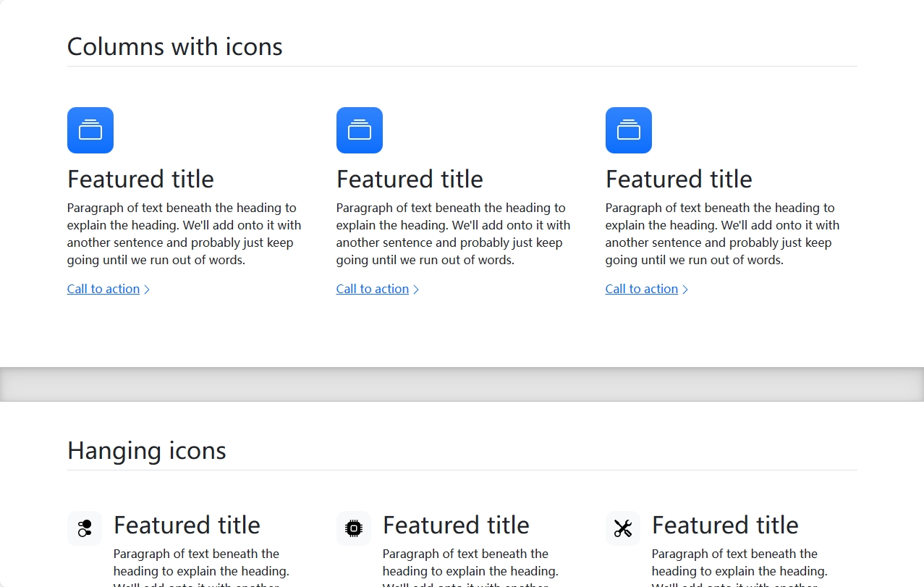Click the chevron arrow after the middle Call to action
The height and width of the screenshot is (587, 924).
[x=416, y=290]
